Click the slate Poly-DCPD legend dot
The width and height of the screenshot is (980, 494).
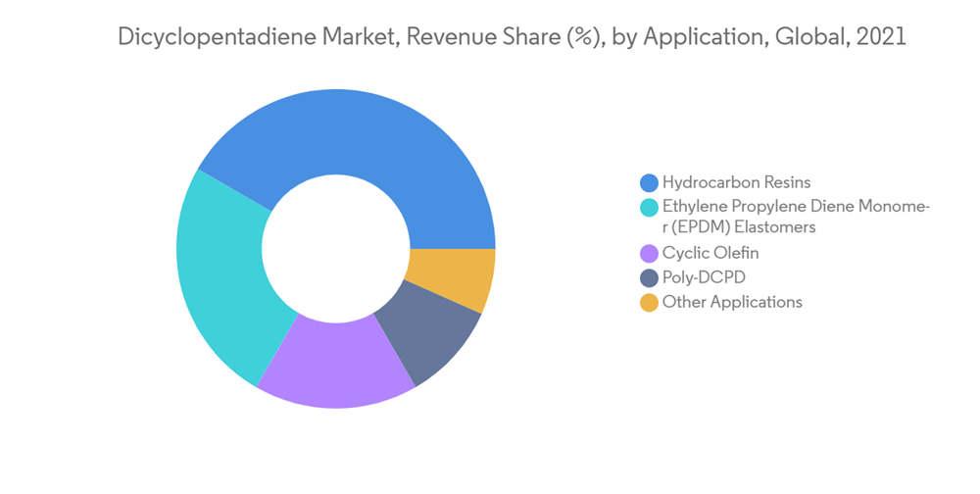(649, 278)
